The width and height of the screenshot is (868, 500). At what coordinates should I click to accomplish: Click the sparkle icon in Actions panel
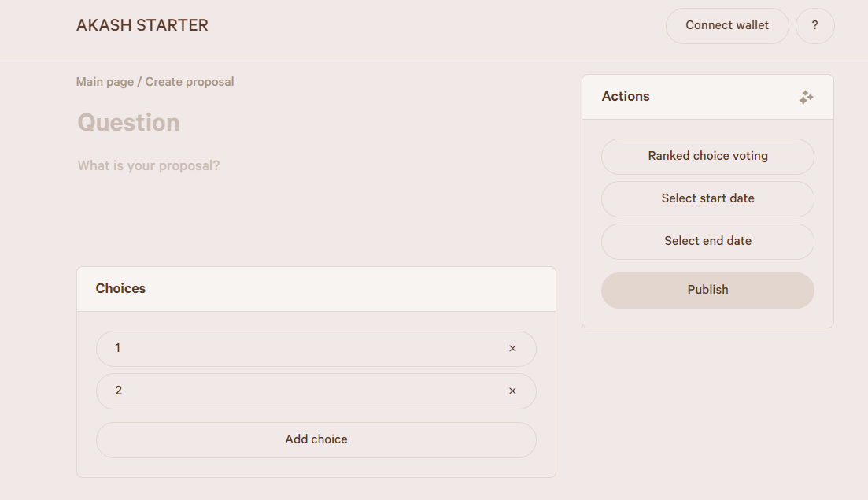(x=806, y=98)
